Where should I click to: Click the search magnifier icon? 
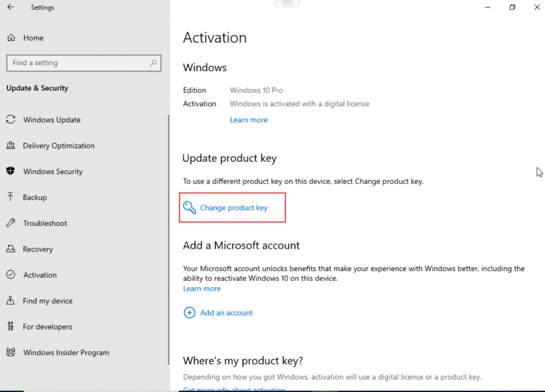pyautogui.click(x=154, y=63)
